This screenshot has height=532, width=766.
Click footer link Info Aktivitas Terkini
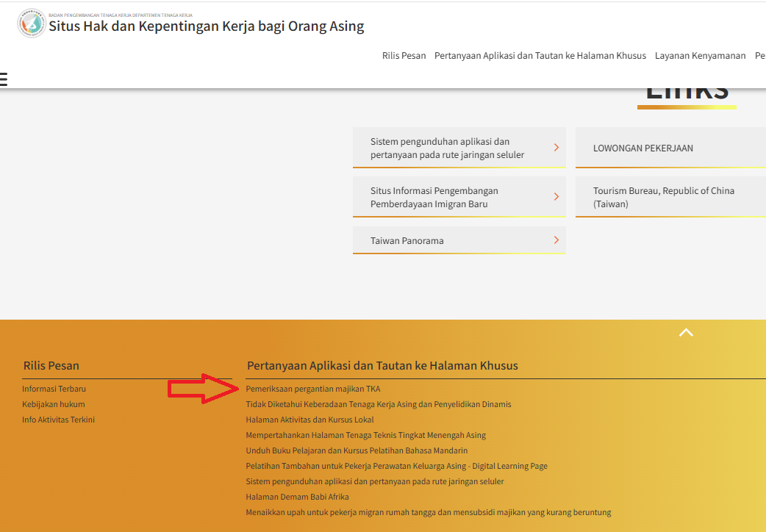[58, 420]
